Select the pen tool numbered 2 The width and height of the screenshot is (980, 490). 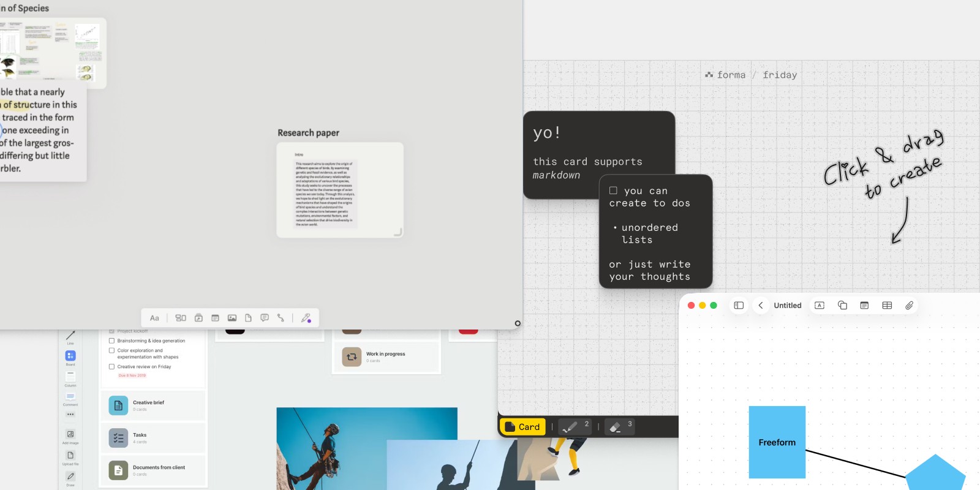[575, 427]
